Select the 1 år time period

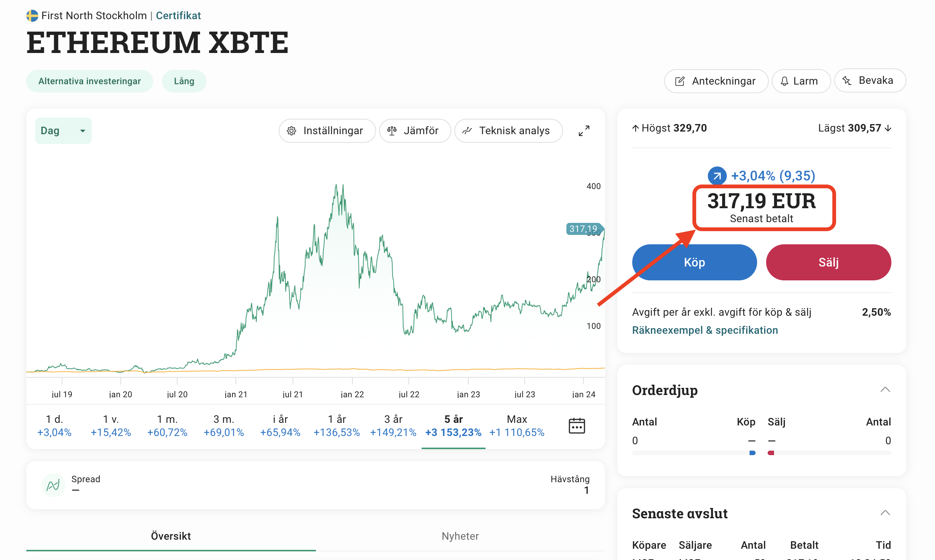pyautogui.click(x=337, y=426)
